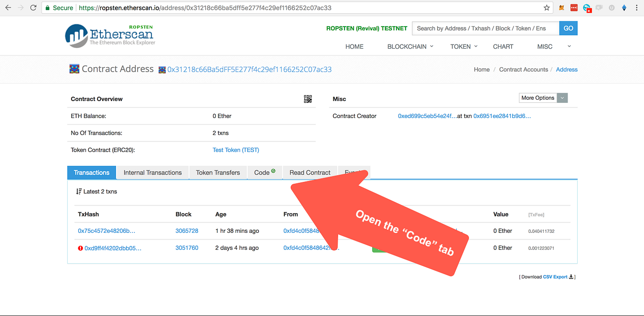Open the From address in the 3065728 row
Viewport: 644px width, 316px height.
tap(301, 231)
